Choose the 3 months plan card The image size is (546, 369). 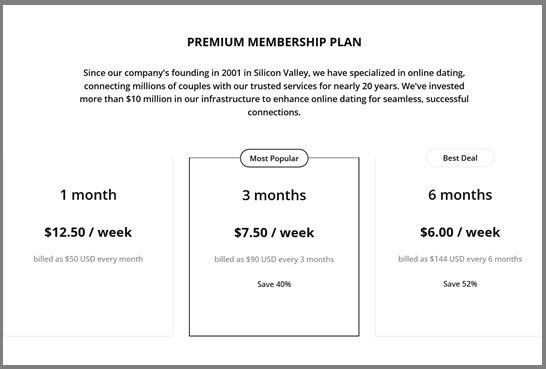pyautogui.click(x=274, y=246)
